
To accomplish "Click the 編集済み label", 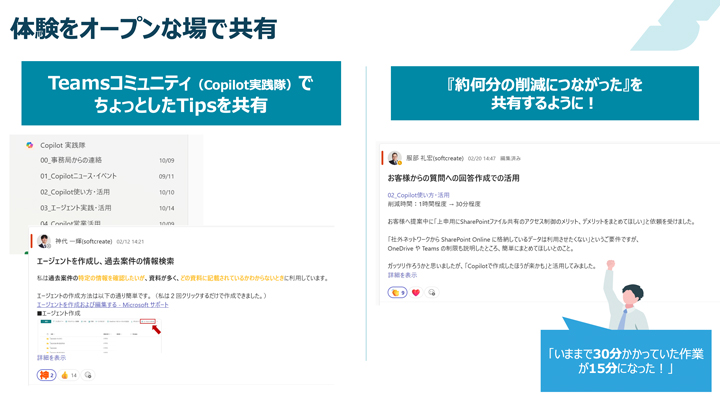I will coord(510,158).
